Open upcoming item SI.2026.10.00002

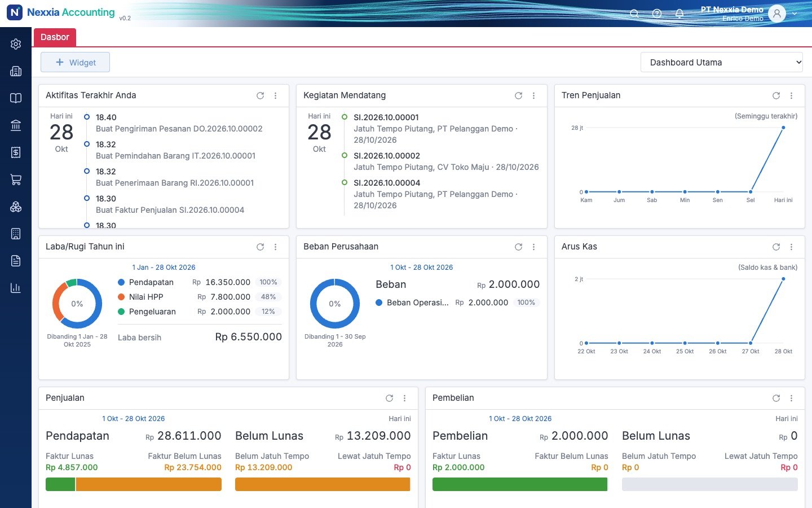(x=387, y=156)
